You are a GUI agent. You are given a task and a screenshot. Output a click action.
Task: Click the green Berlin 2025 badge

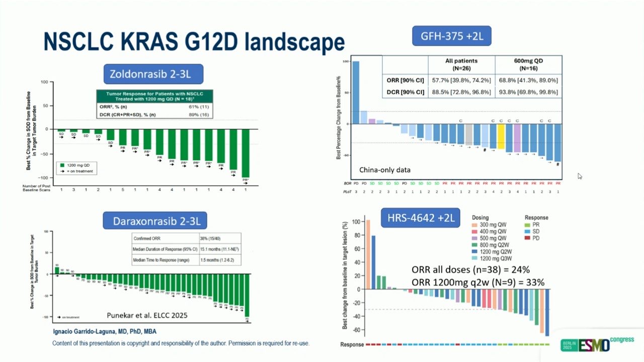(569, 345)
